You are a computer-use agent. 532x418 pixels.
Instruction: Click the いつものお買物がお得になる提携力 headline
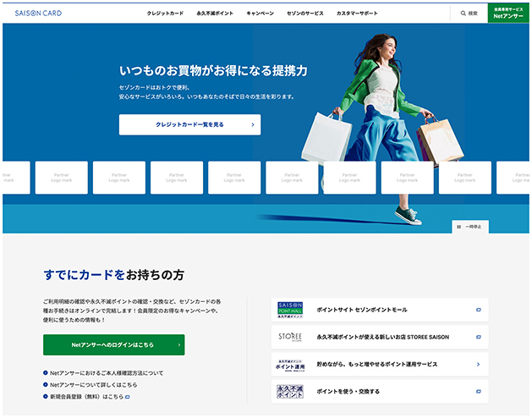[213, 70]
